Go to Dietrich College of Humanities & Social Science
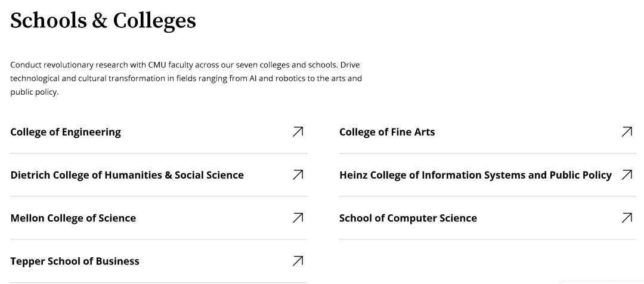 127,175
